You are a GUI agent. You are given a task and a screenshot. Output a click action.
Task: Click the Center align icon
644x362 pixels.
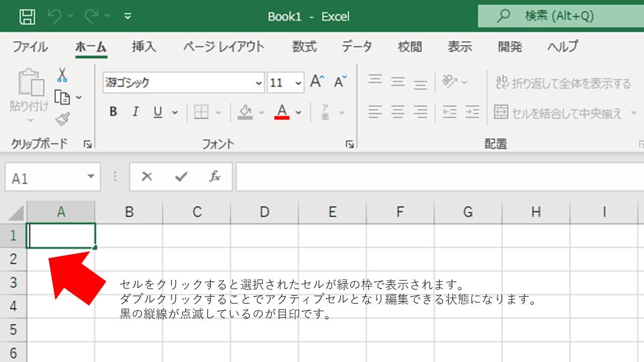point(398,112)
